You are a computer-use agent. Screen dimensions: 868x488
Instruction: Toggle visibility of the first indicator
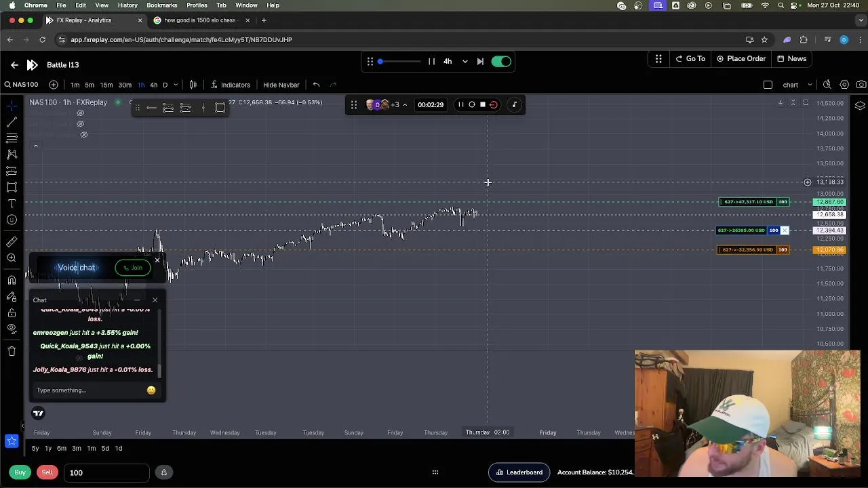pos(80,113)
